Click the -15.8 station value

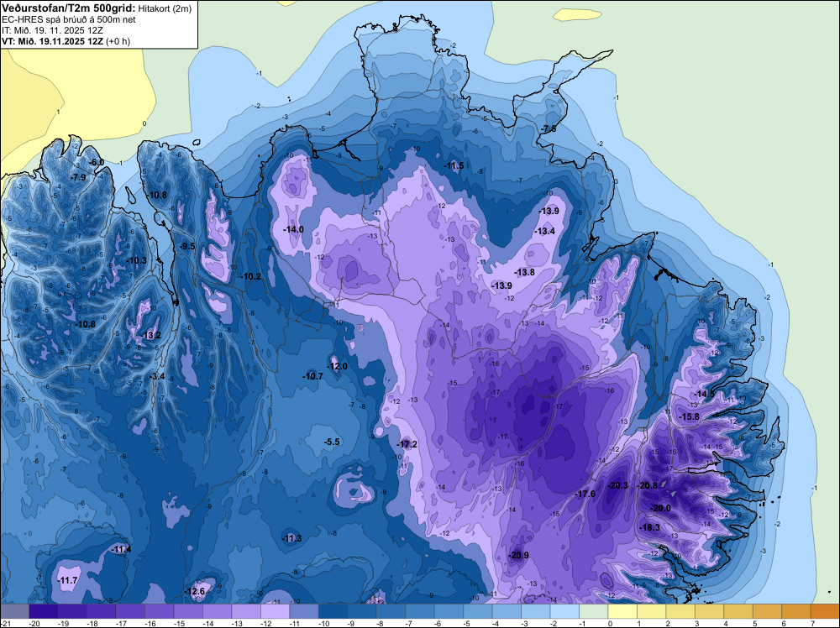(x=689, y=417)
